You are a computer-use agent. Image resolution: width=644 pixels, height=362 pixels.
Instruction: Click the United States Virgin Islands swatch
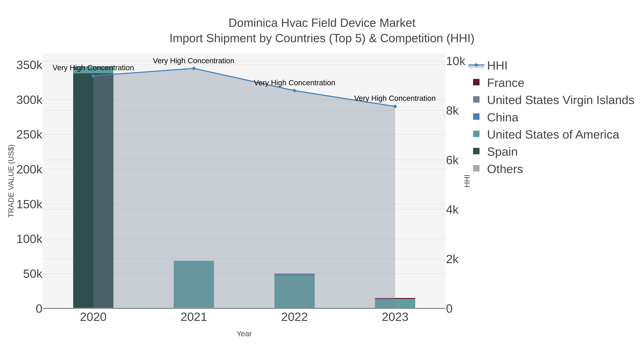click(476, 99)
